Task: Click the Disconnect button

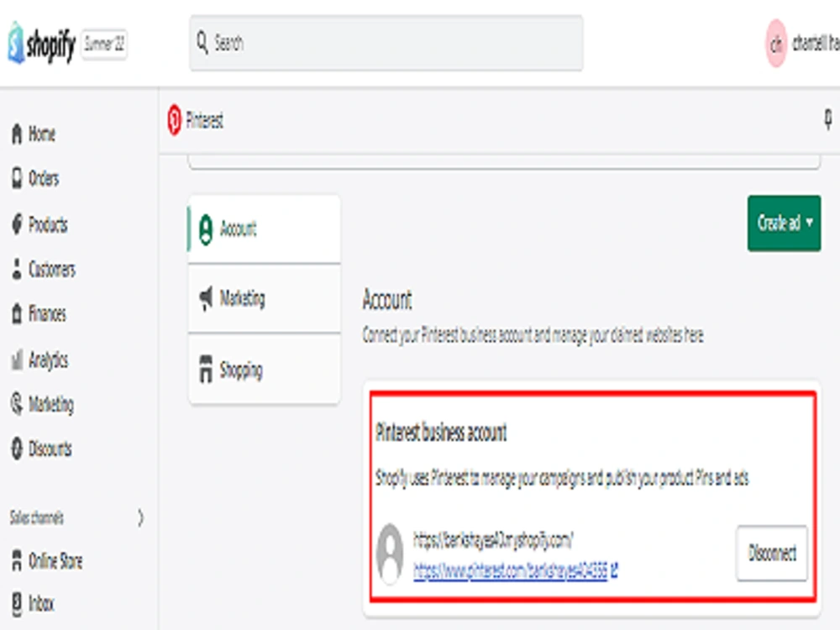Action: [772, 553]
